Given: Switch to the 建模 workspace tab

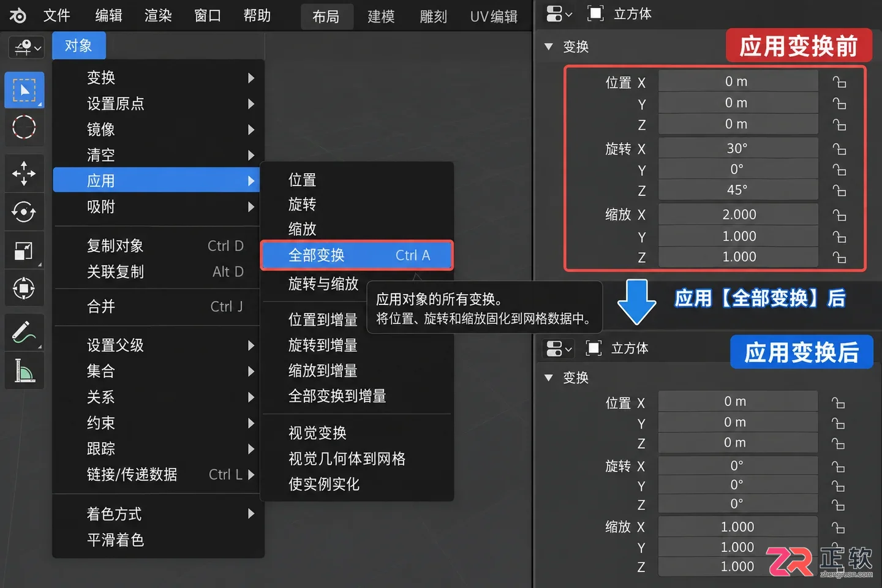Looking at the screenshot, I should pos(381,17).
